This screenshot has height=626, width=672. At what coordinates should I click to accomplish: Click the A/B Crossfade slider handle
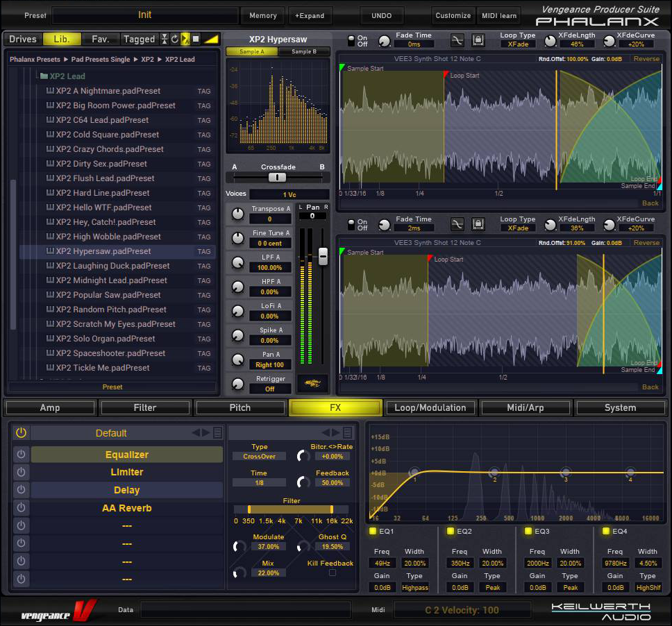pyautogui.click(x=277, y=177)
